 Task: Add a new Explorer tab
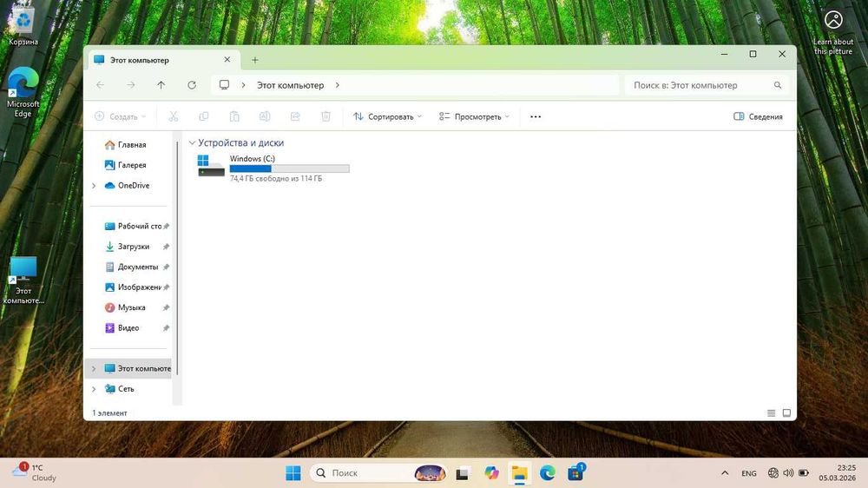[255, 60]
